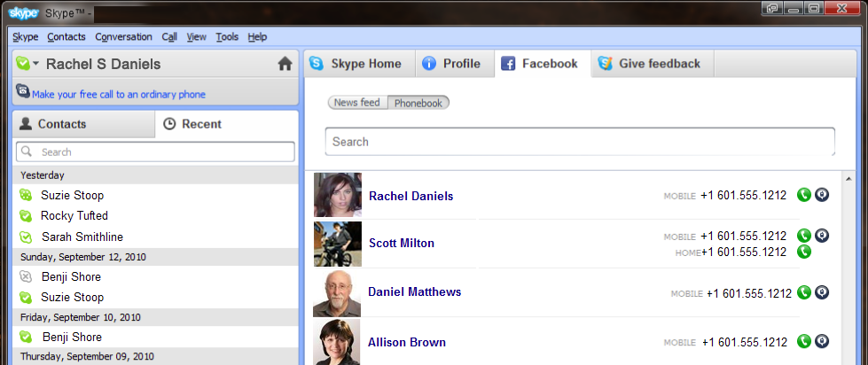
Task: Switch to the Skype Home tab
Action: 359,64
